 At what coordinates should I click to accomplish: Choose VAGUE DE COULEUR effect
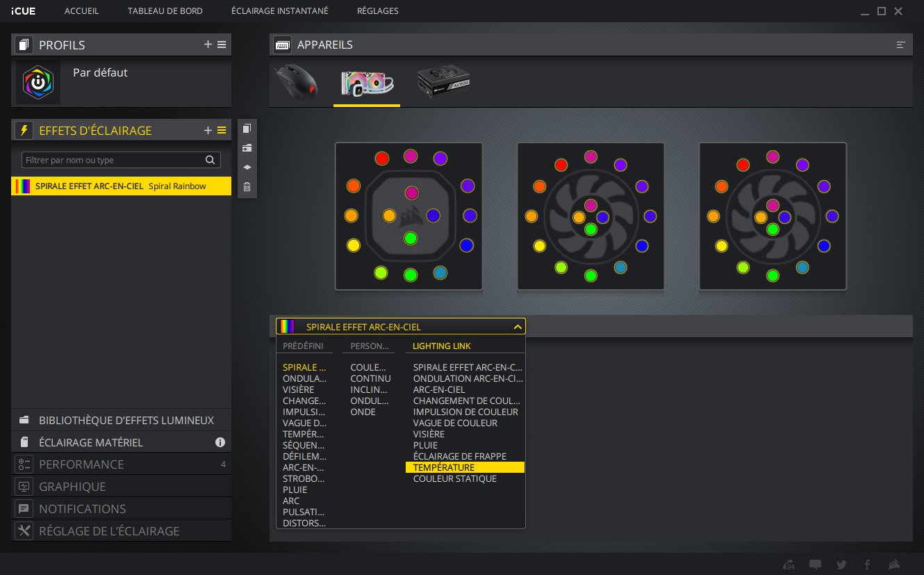[455, 423]
